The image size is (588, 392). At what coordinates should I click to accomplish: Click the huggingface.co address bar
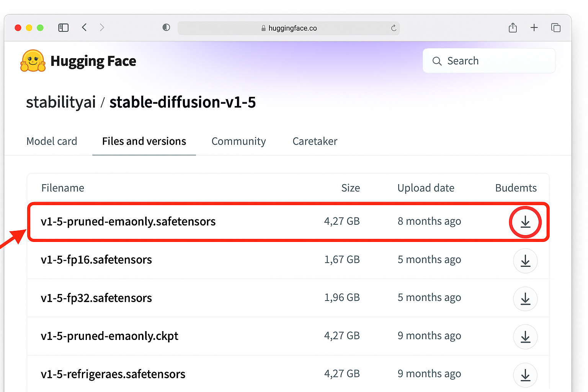(x=289, y=28)
